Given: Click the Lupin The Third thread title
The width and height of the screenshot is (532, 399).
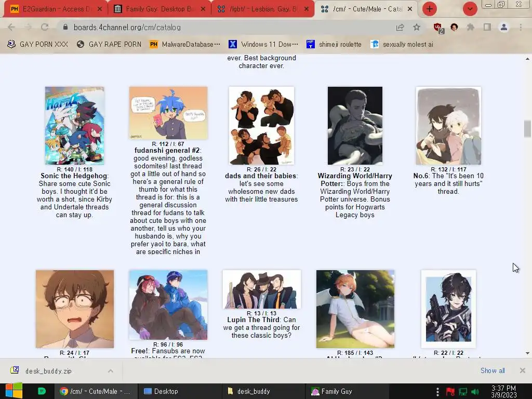Looking at the screenshot, I should tap(254, 320).
